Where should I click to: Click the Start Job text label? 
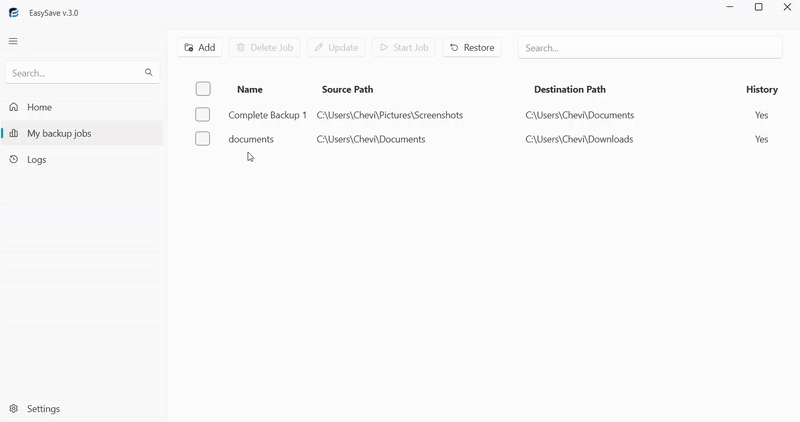coord(411,47)
